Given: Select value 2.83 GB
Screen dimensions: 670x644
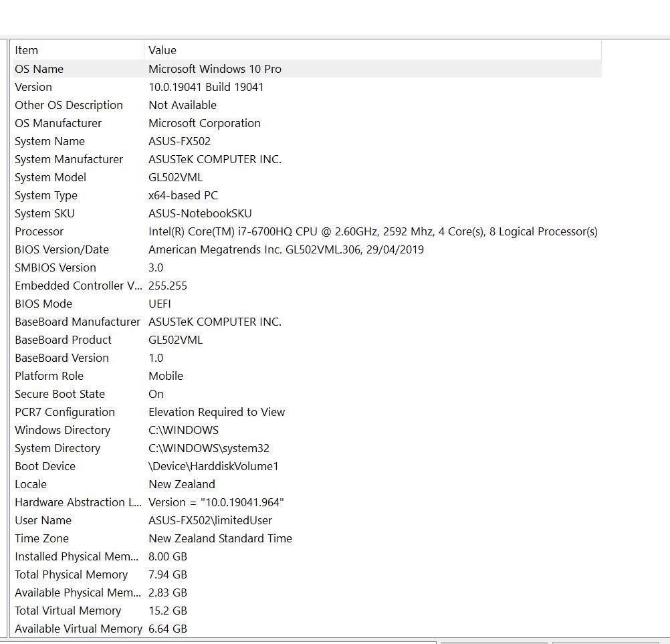Looking at the screenshot, I should (168, 593).
